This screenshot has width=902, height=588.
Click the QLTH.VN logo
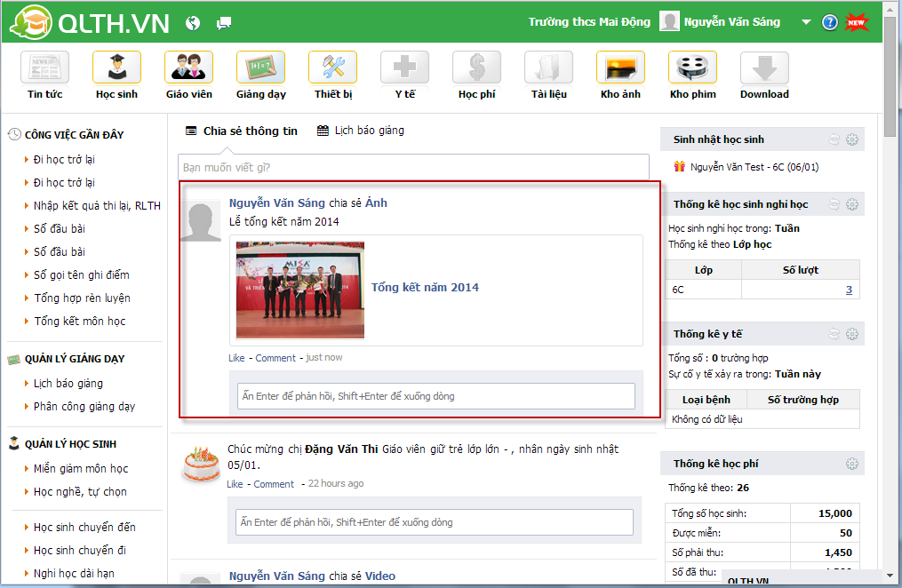(90, 22)
